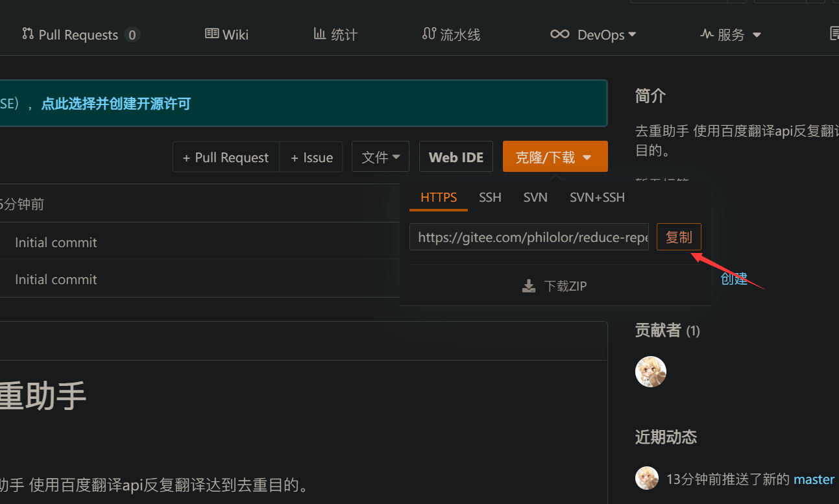Click the 统计 bar chart icon
This screenshot has height=504, width=839.
click(319, 33)
